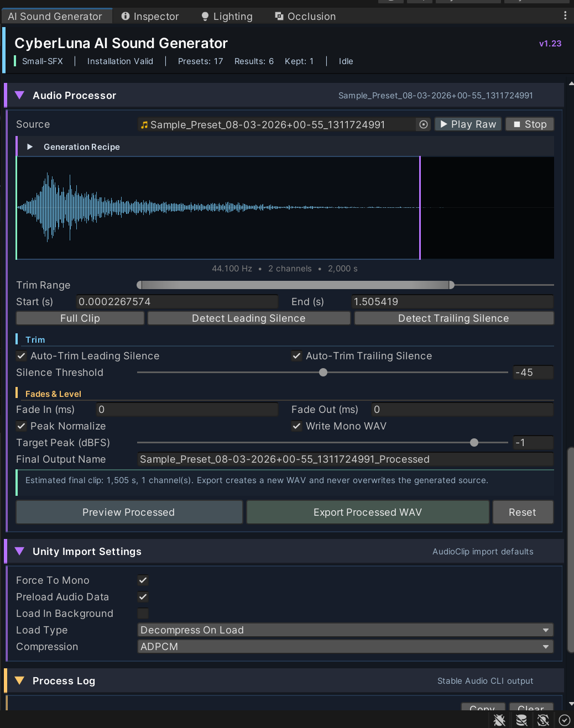Screen dimensions: 574x728
Task: Toggle Write Mono WAV checkbox
Action: [x=296, y=426]
